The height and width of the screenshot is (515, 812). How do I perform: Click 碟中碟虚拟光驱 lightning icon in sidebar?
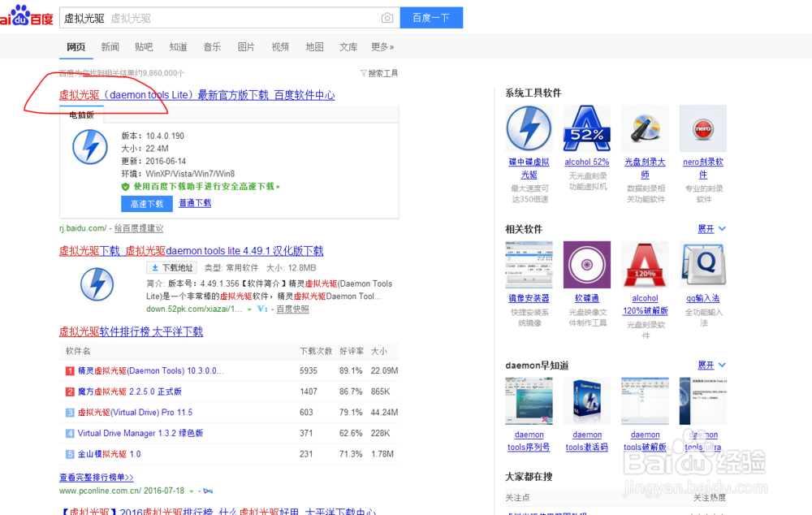tap(529, 128)
